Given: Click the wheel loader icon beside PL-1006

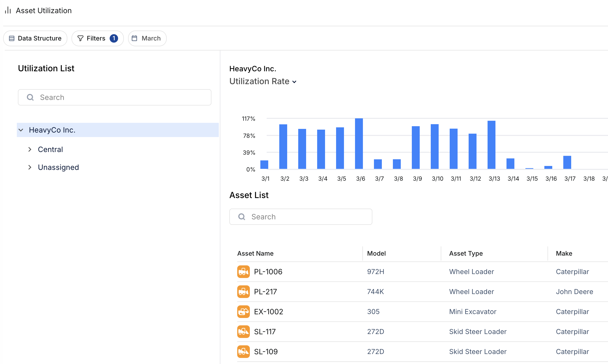Looking at the screenshot, I should click(x=243, y=272).
